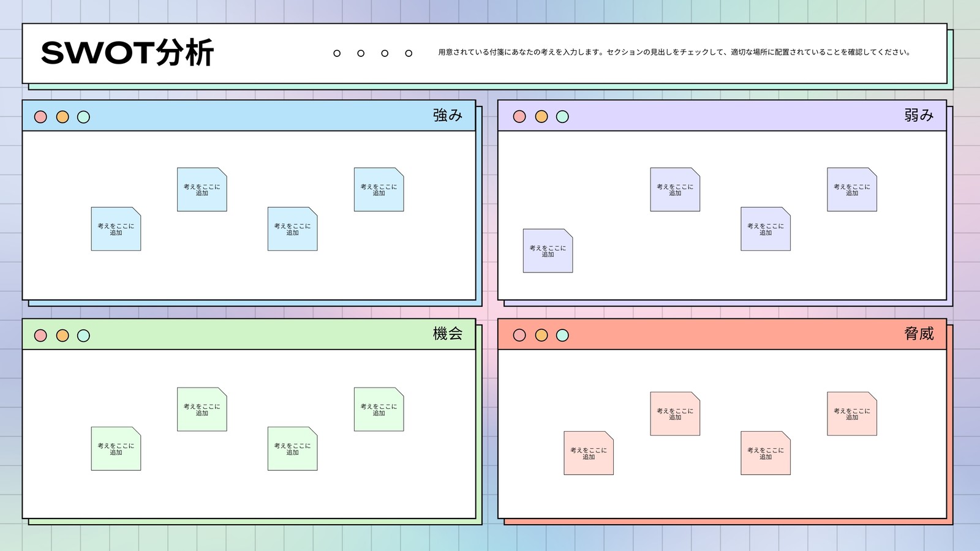Select the second blue sticky note from left in 強み
This screenshot has width=980, height=551.
click(202, 190)
